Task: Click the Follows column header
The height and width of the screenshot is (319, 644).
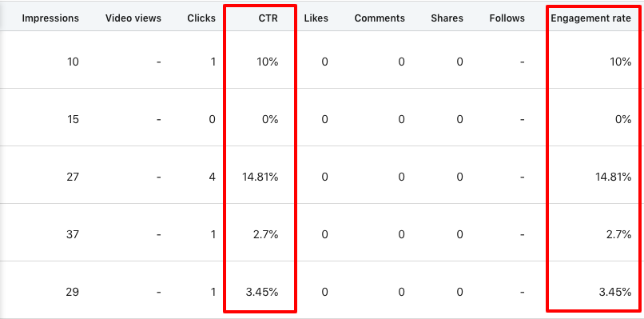Action: (507, 18)
